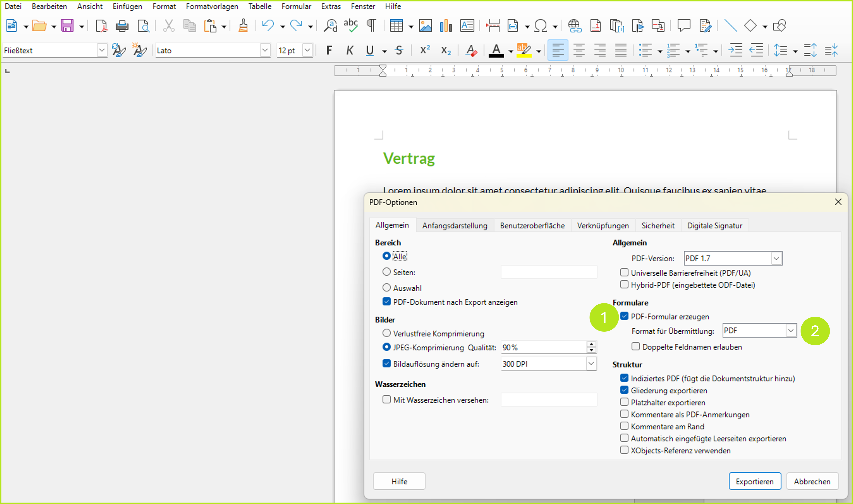Open the Hilfe dialog

[x=399, y=481]
